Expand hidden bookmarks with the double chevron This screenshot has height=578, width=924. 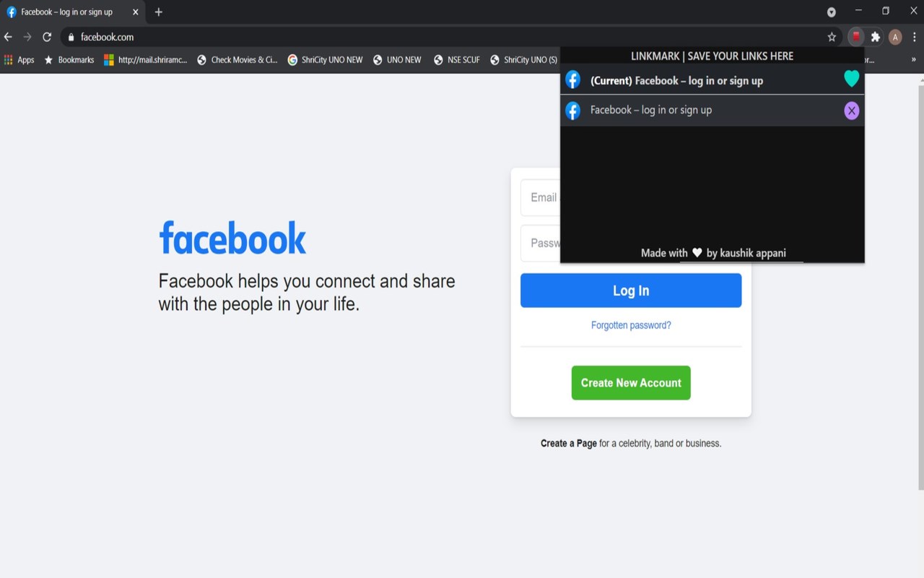913,60
